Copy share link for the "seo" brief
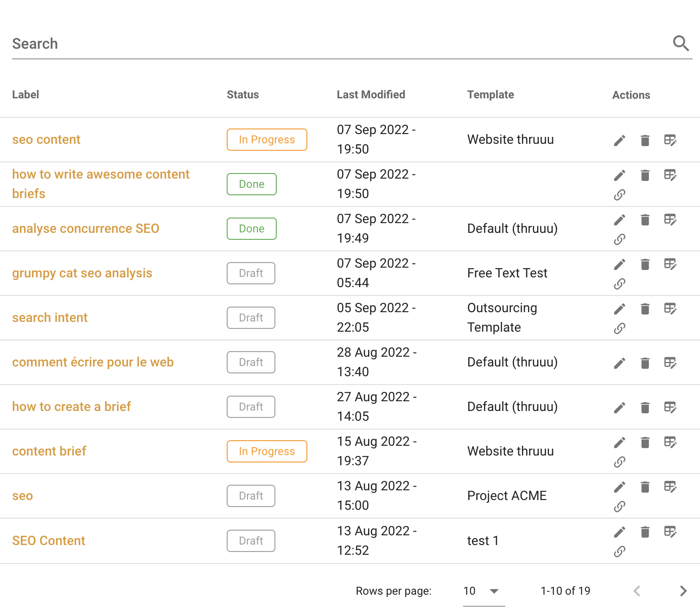Image resolution: width=700 pixels, height=616 pixels. click(619, 506)
